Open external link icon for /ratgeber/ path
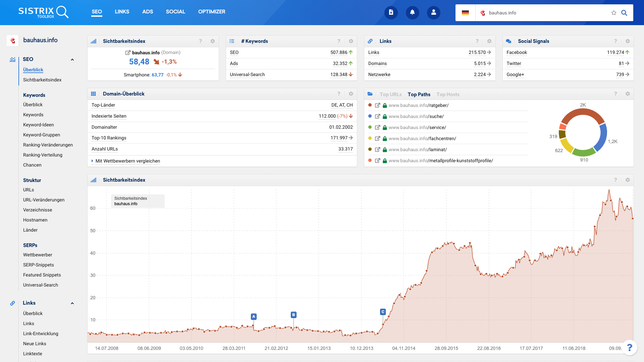The width and height of the screenshot is (644, 362). [x=377, y=105]
